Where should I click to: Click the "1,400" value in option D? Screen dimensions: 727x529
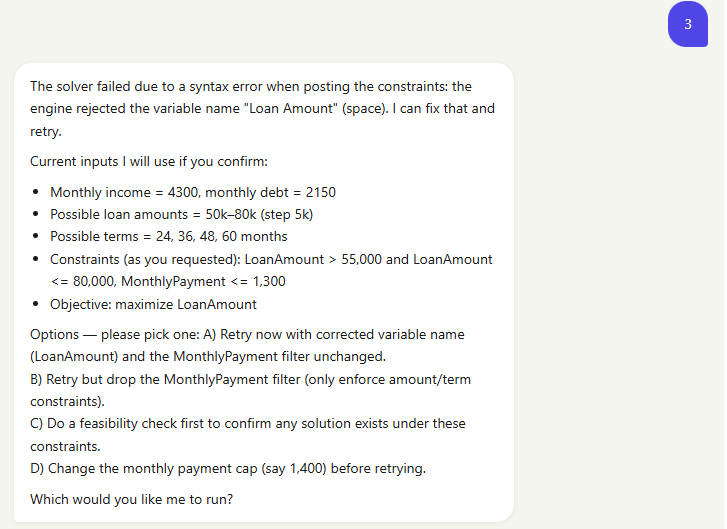[x=305, y=468]
